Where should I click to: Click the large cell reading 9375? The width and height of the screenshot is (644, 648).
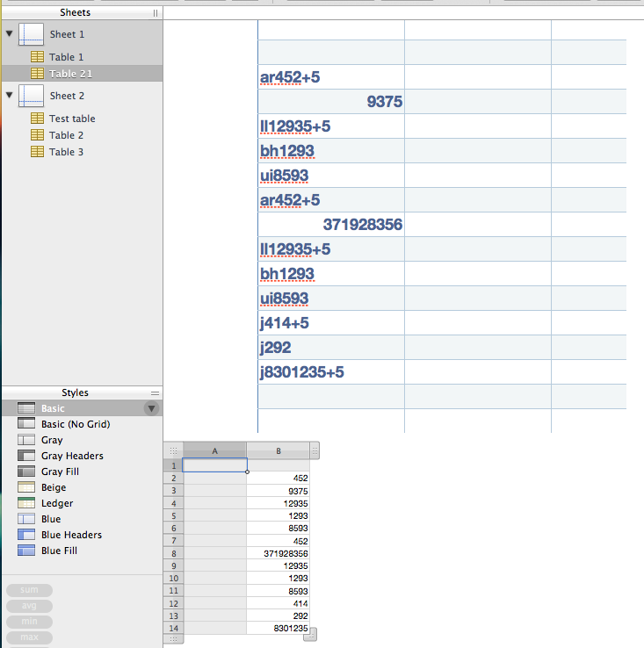tap(331, 101)
